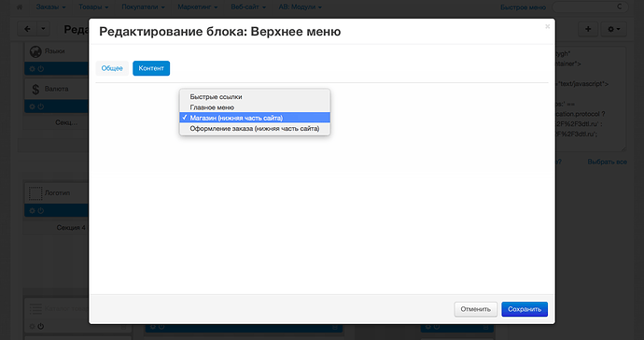Select the list icon of Каталог block
The image size is (644, 340).
[x=35, y=309]
